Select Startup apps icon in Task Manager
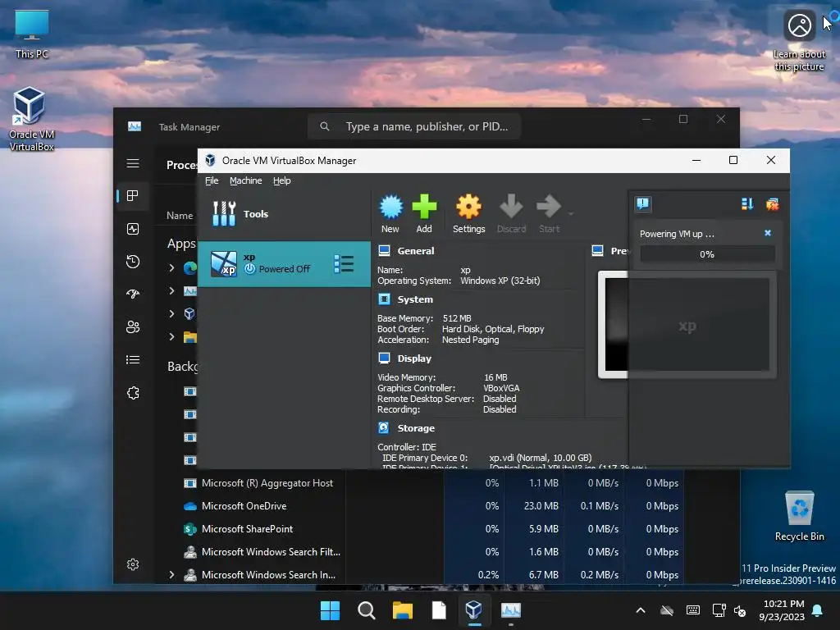840x630 pixels. 133,294
